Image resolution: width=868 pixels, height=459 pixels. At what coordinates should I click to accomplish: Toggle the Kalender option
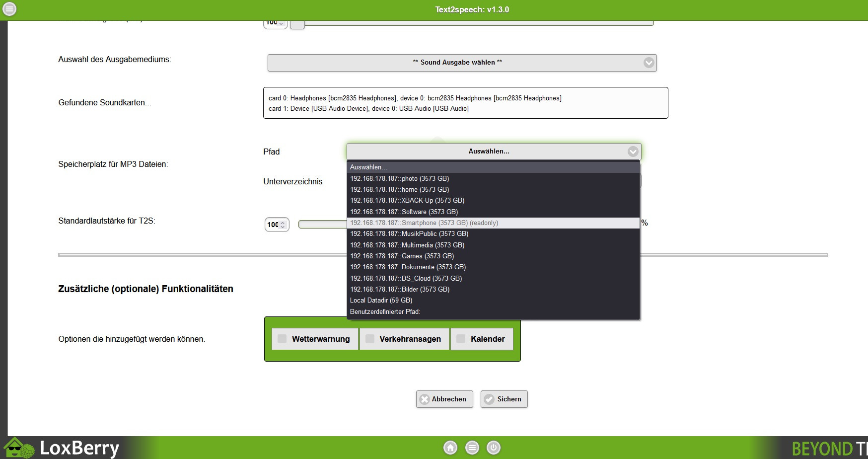tap(482, 339)
